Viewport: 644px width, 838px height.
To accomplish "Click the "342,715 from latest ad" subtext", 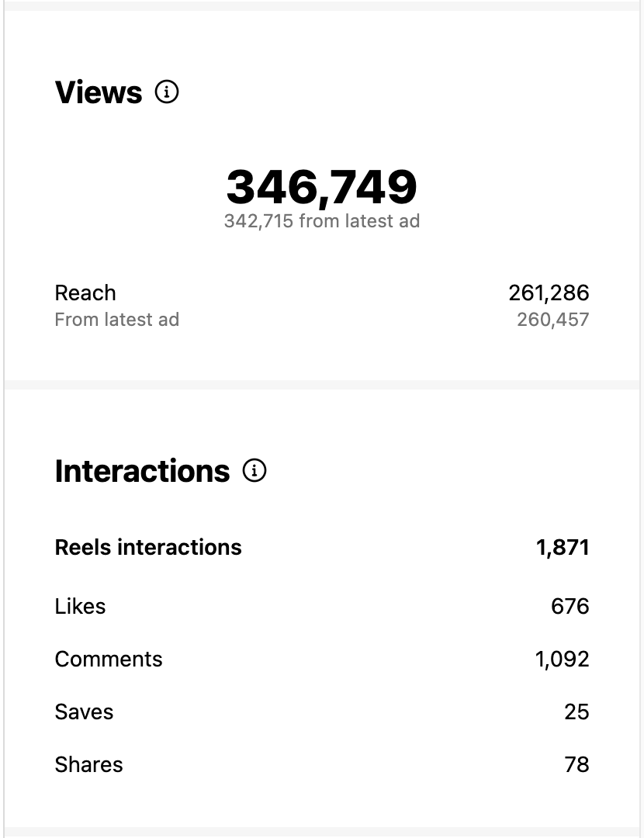I will click(321, 221).
